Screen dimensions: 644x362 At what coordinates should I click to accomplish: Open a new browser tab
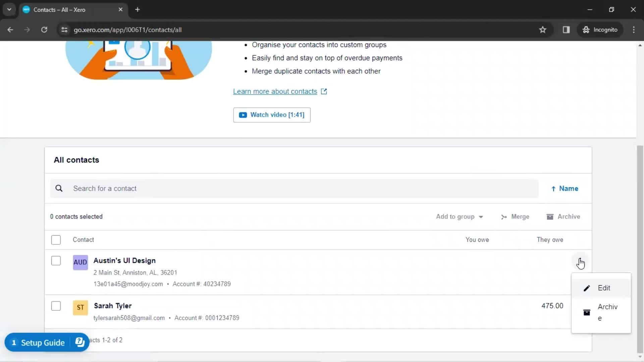[138, 10]
